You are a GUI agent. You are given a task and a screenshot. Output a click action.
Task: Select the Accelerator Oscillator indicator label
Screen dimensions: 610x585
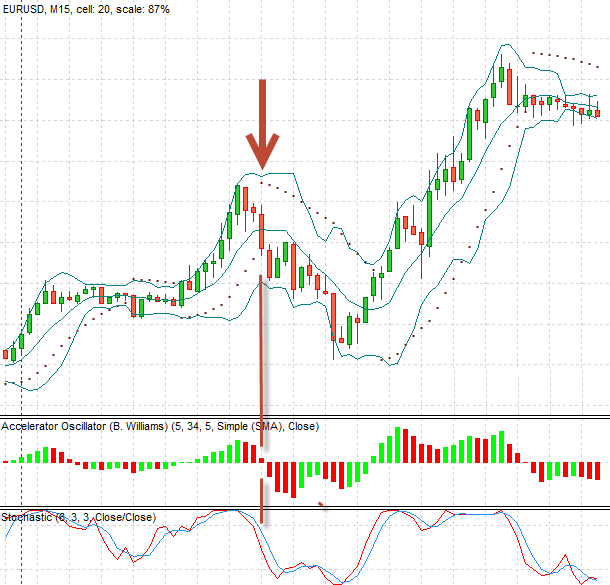160,427
